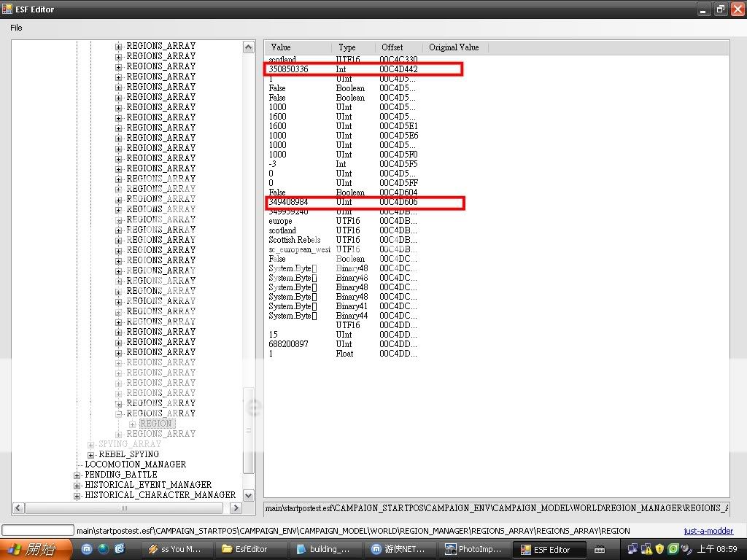This screenshot has width=747, height=560.
Task: Click offset 00C4D5FF cell
Action: (399, 183)
